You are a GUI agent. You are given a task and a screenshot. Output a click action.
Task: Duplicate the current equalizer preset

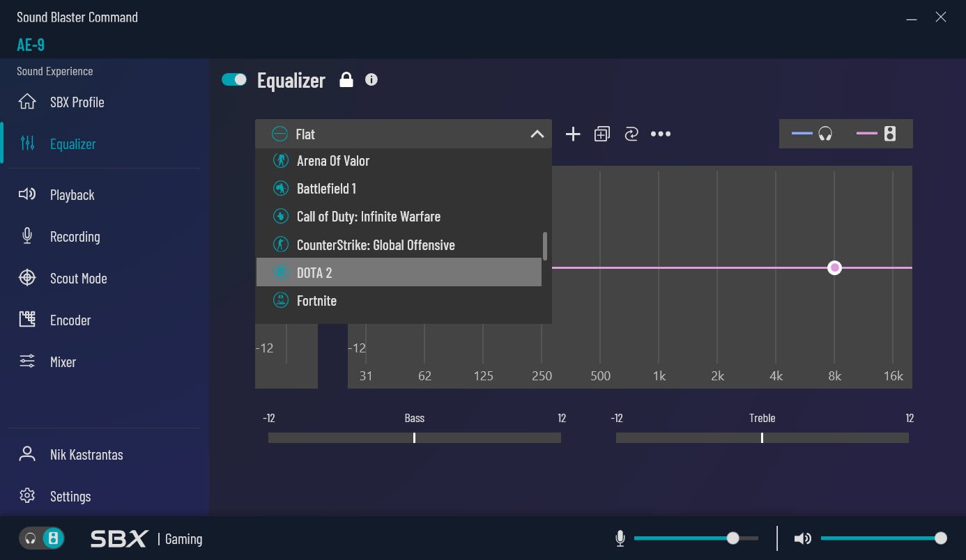click(x=602, y=134)
